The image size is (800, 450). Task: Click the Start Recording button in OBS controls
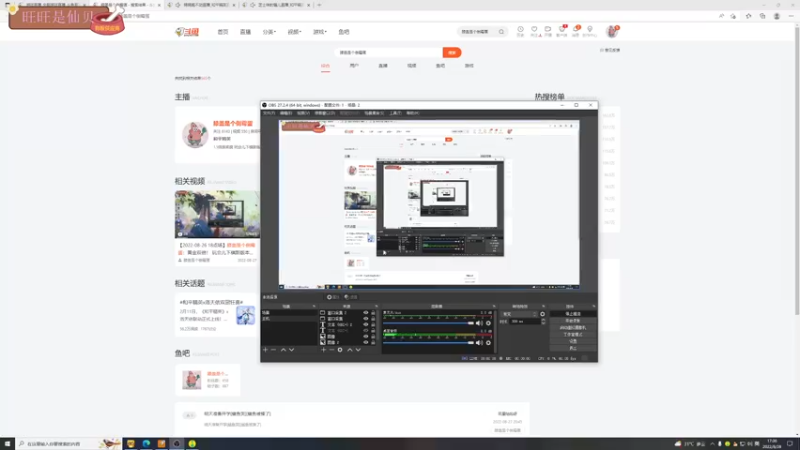tap(573, 321)
